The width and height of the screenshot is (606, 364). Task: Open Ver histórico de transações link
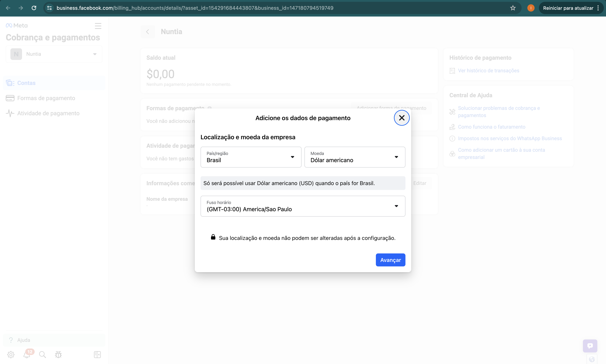[x=489, y=71]
